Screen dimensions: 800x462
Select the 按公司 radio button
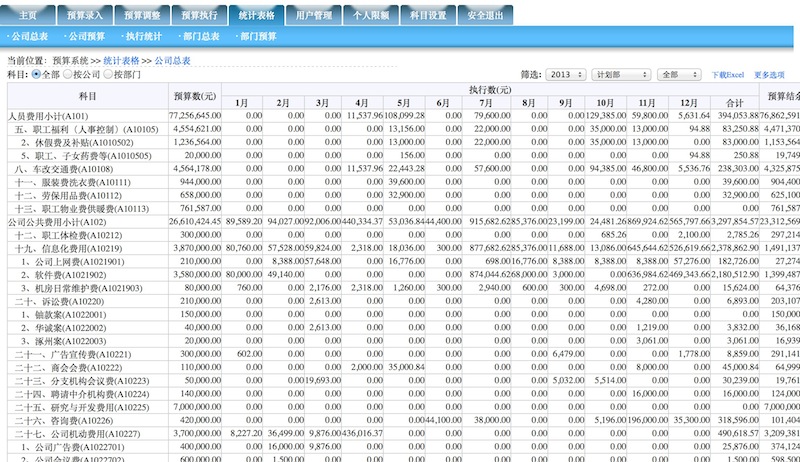click(67, 74)
